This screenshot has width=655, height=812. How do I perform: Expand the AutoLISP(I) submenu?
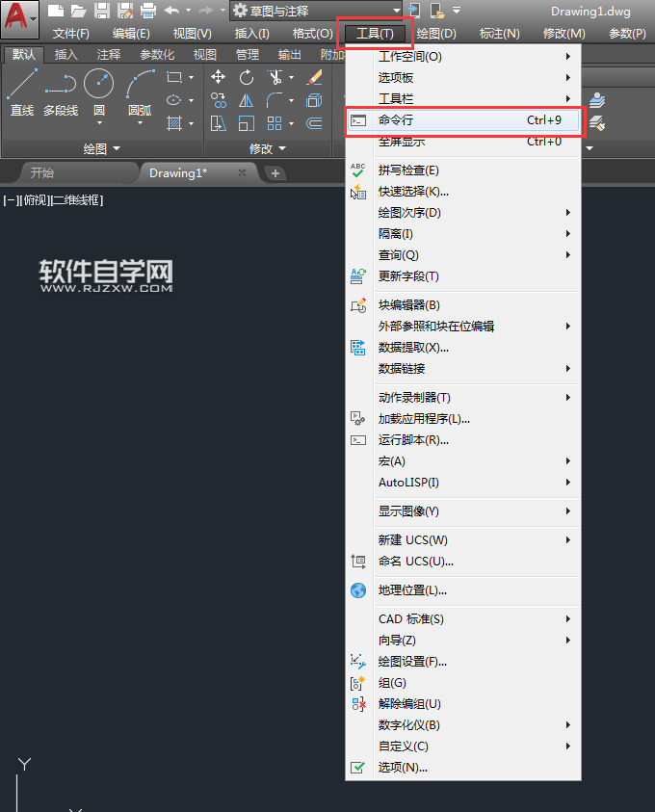(463, 483)
